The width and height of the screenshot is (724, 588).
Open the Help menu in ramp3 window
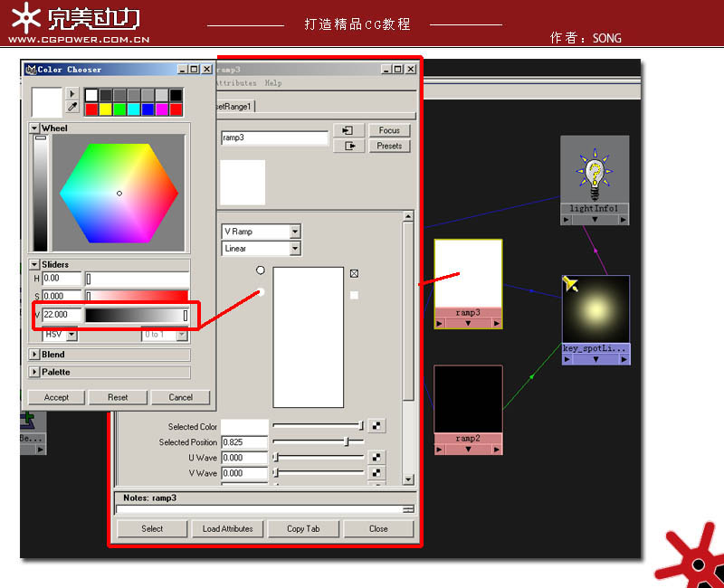coord(273,83)
